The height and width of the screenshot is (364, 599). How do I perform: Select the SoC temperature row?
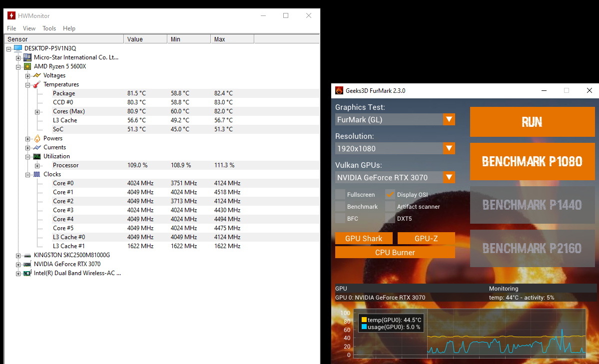pyautogui.click(x=186, y=129)
